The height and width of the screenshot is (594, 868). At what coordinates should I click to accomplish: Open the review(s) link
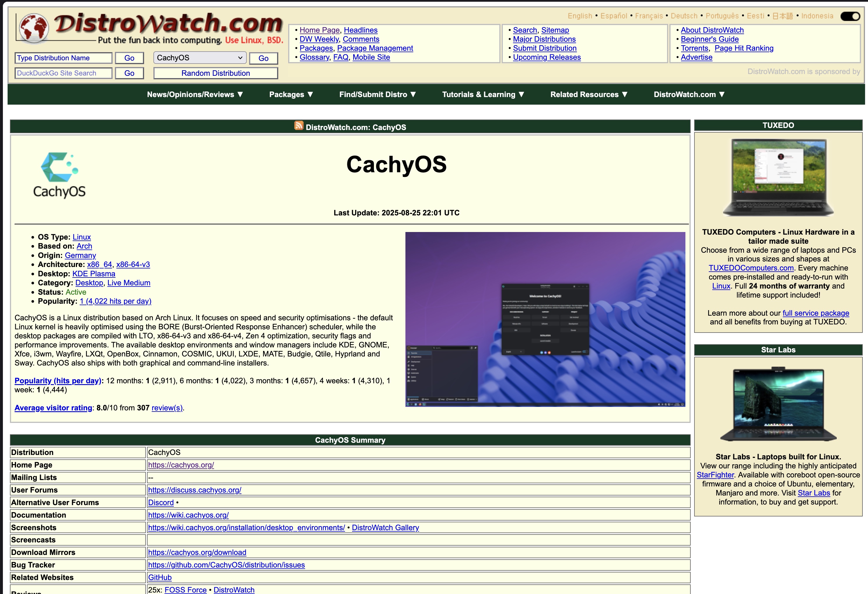pos(167,408)
